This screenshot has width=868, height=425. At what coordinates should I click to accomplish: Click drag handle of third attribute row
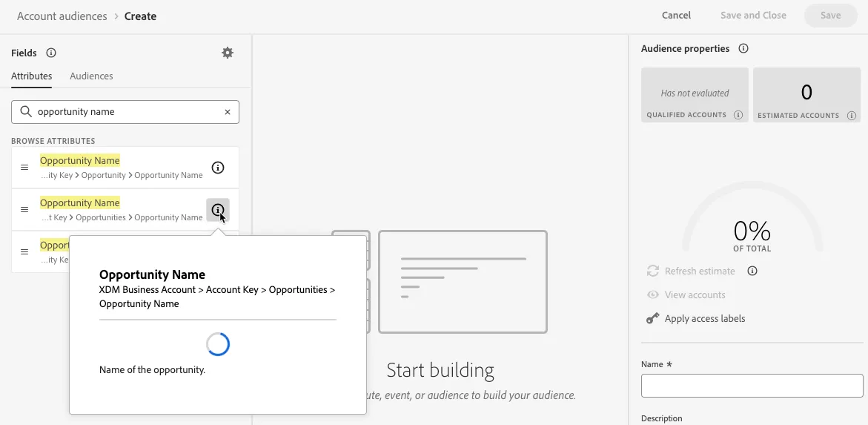coord(24,251)
